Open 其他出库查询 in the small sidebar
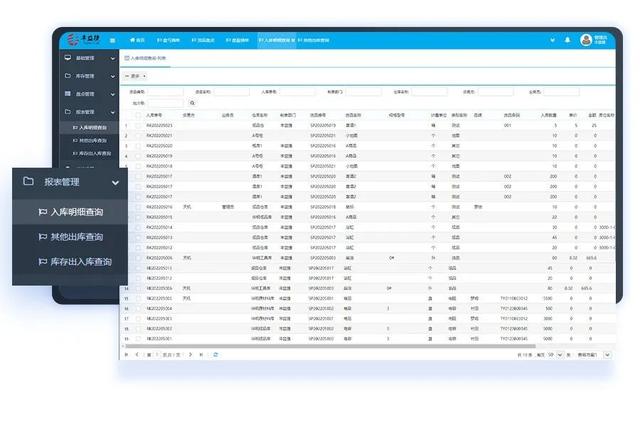The image size is (640, 422). [90, 140]
